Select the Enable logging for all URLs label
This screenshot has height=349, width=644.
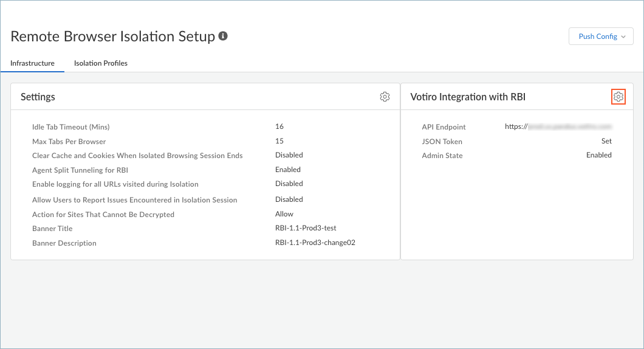coord(115,184)
